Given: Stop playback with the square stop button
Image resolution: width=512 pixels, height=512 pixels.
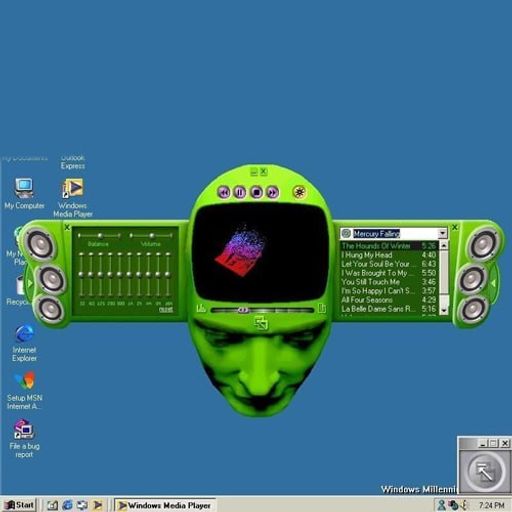Looking at the screenshot, I should pos(256,192).
